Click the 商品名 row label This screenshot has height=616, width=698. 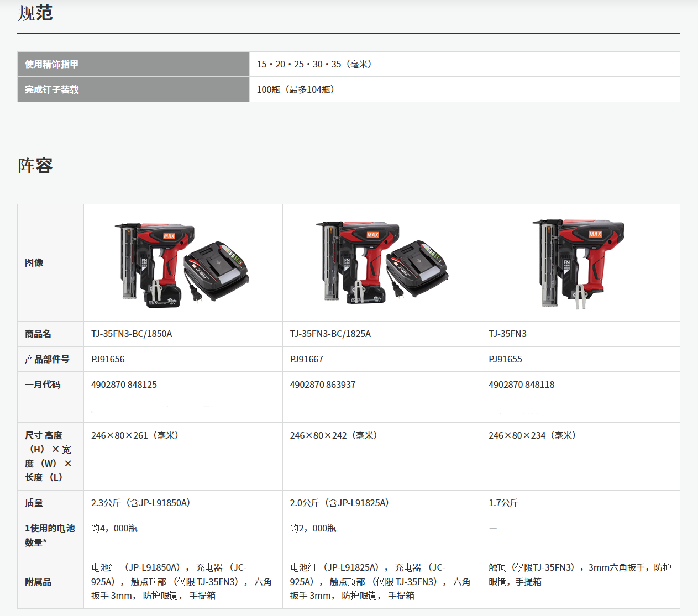pyautogui.click(x=38, y=334)
